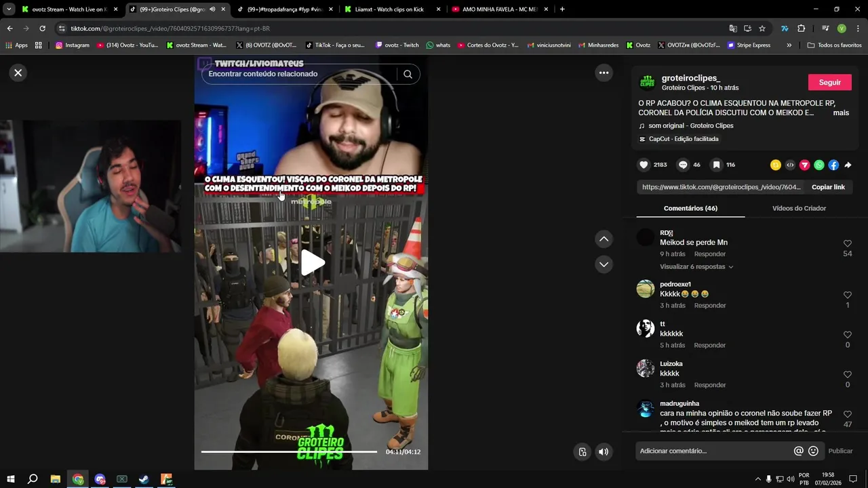Open the emoji picker in comment box

coord(813,451)
